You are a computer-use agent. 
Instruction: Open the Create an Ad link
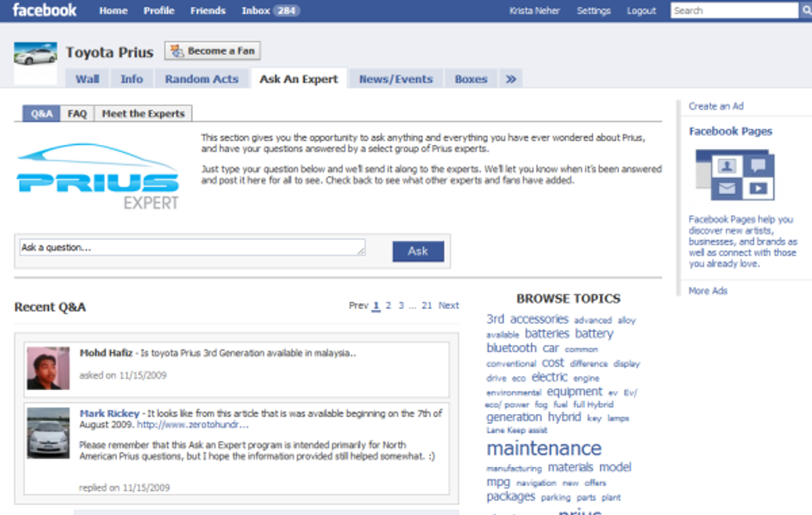(x=716, y=106)
